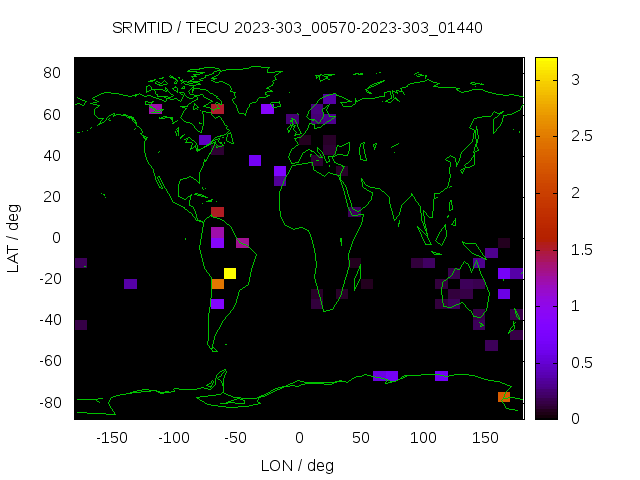Screen dimensions: 640x480
Task: Click the bright yellow data cell over South America
Action: pyautogui.click(x=230, y=273)
